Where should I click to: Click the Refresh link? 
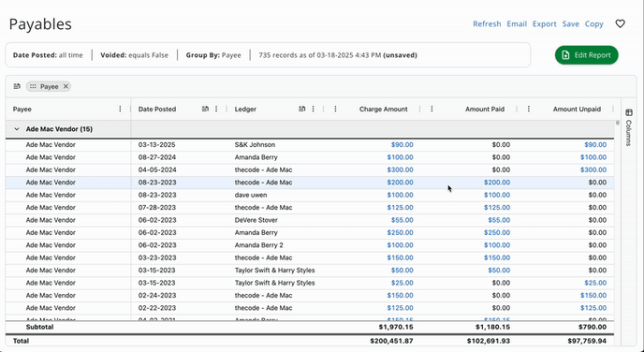[487, 23]
